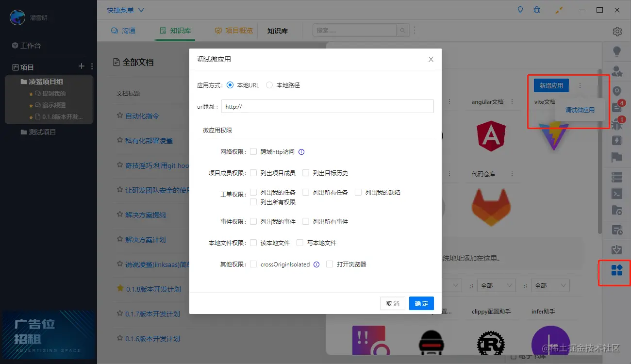Open the 私有化部署凌鲨 document link
Image resolution: width=631 pixels, height=364 pixels.
[149, 141]
